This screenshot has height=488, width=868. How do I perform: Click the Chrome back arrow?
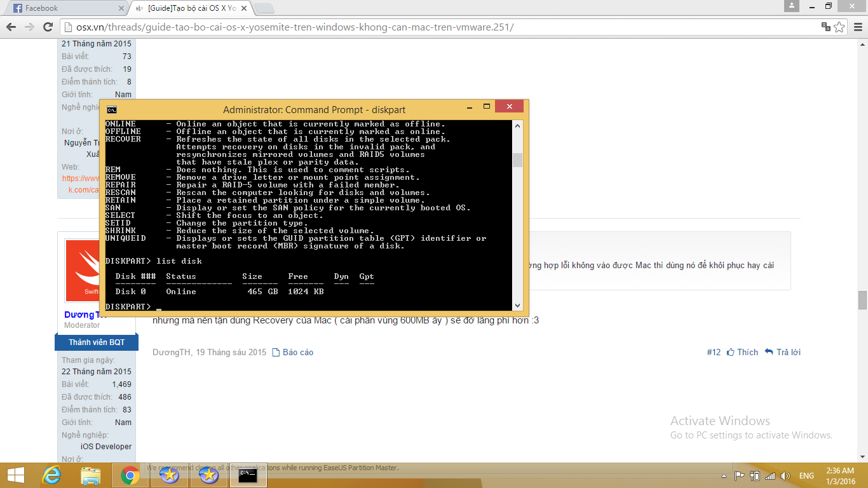coord(11,27)
